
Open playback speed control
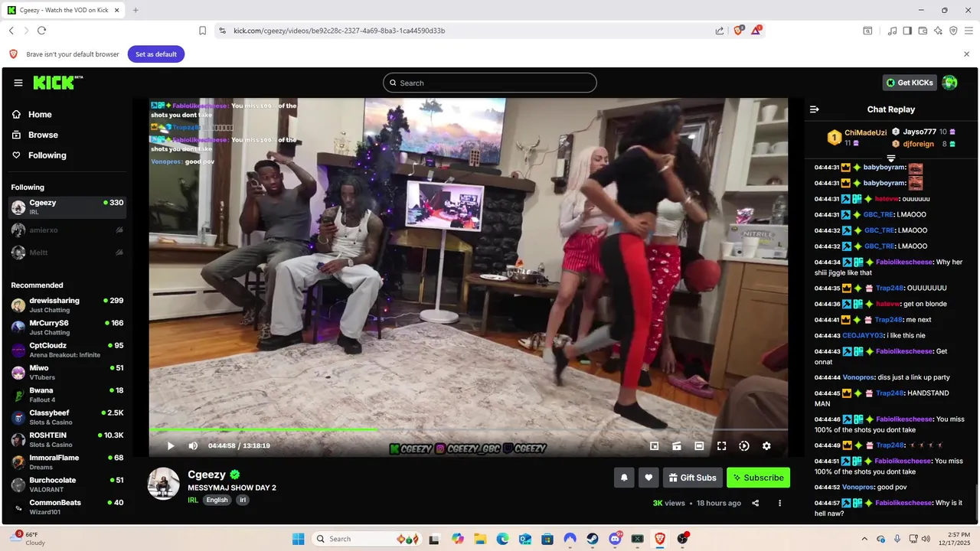click(x=744, y=446)
